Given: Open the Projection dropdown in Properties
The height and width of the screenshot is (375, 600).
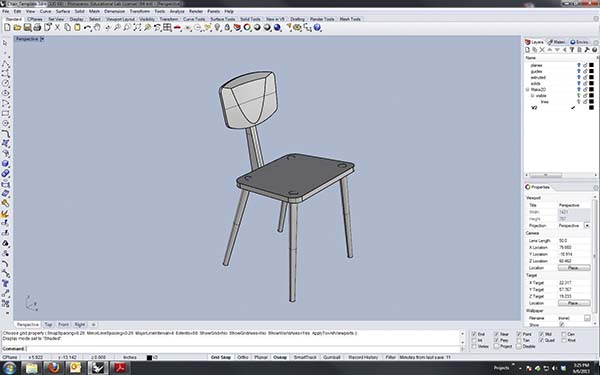Looking at the screenshot, I should click(587, 226).
